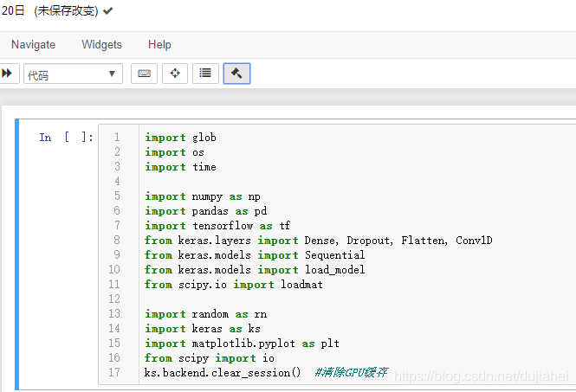Screen dimensions: 576x392
Task: Open the command palette keyboard icon
Action: tap(144, 74)
